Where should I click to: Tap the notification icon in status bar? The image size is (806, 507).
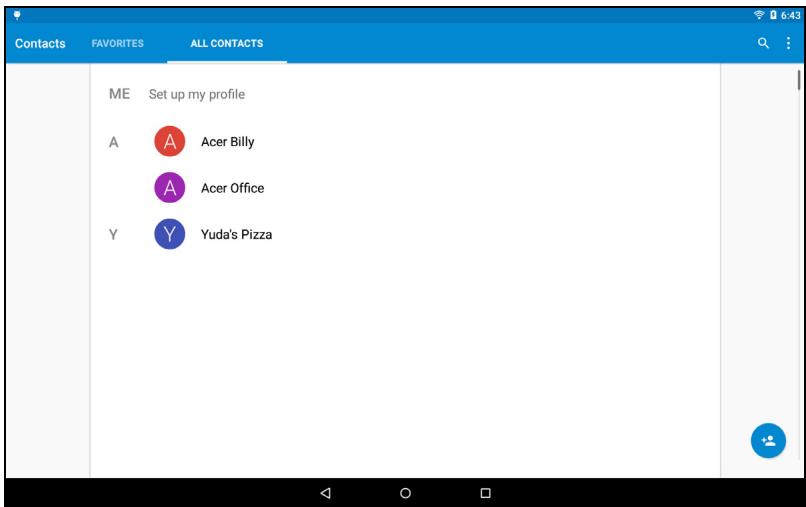(17, 15)
